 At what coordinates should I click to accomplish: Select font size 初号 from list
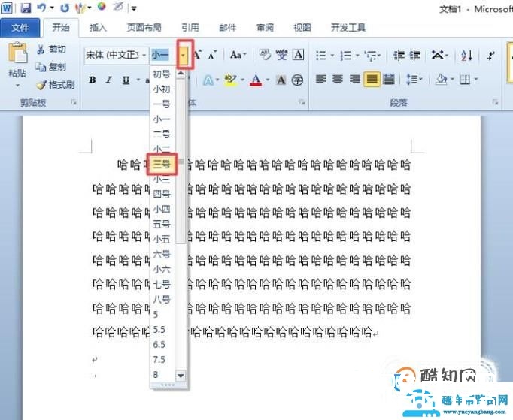tap(162, 74)
